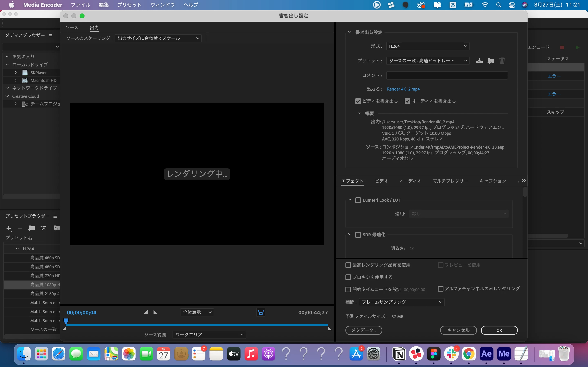Click the import preset icon
Image resolution: width=588 pixels, height=367 pixels.
point(491,61)
